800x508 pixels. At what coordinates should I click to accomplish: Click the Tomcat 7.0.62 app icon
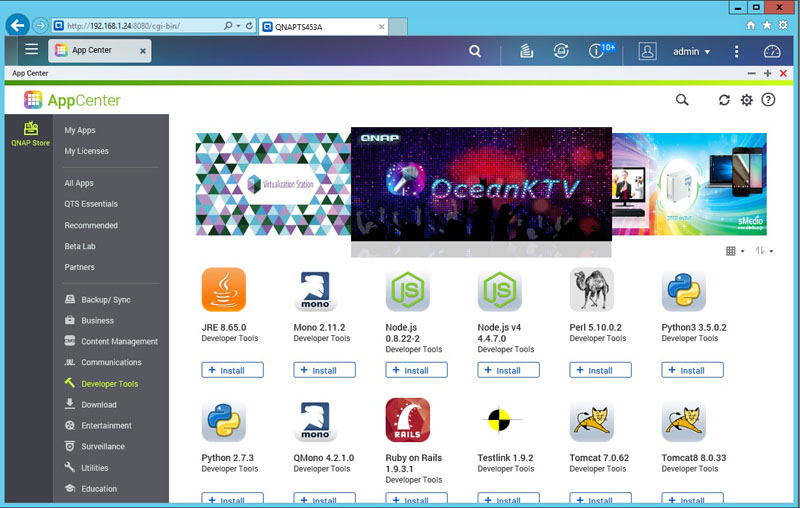(591, 420)
